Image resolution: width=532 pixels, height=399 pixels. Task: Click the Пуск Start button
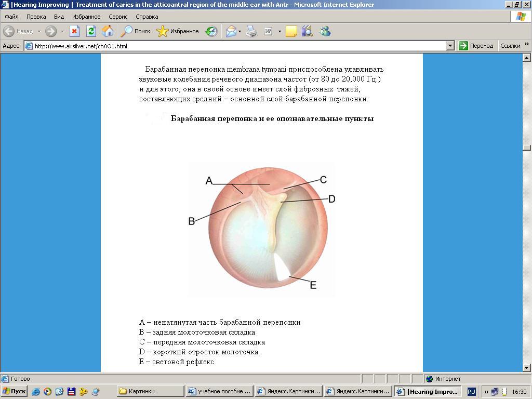(14, 391)
